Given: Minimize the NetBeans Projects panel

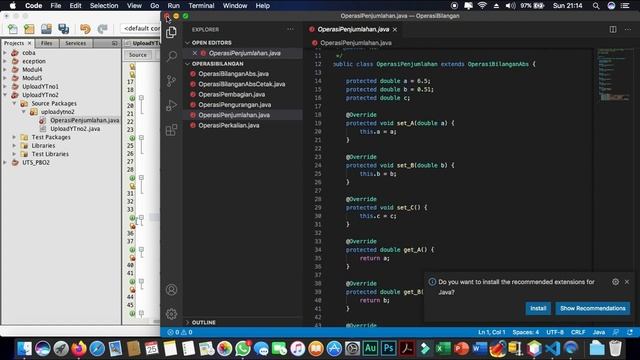Looking at the screenshot, I should (115, 43).
